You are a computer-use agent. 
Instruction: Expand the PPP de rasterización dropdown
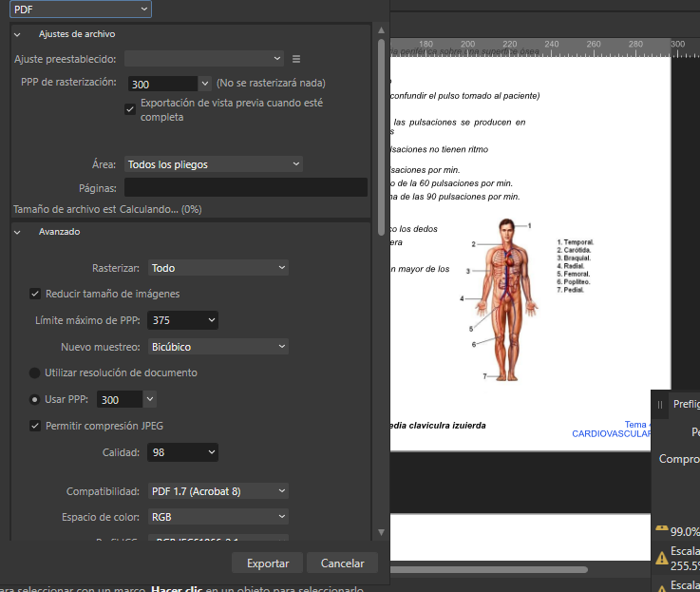[204, 84]
